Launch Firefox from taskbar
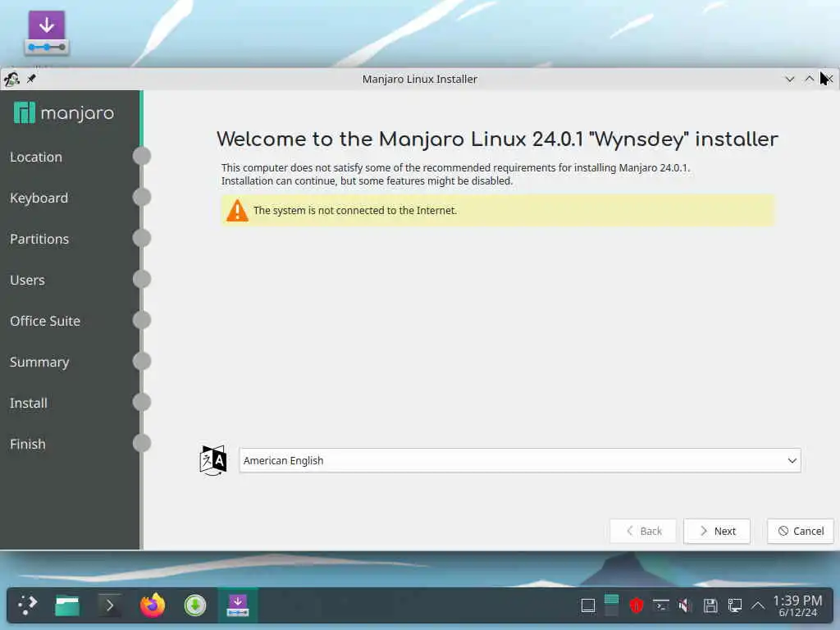 [153, 605]
